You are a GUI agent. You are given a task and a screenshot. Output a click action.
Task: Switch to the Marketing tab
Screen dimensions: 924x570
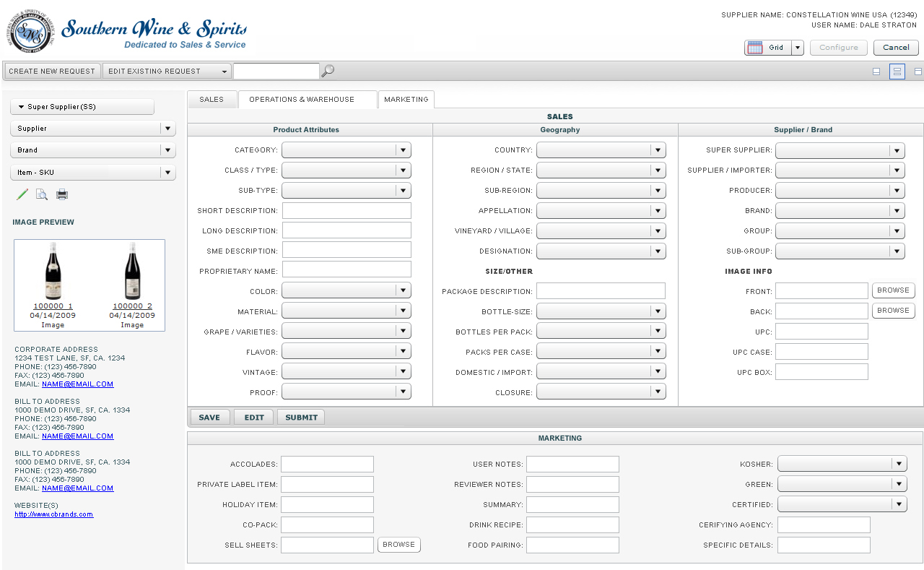tap(406, 100)
